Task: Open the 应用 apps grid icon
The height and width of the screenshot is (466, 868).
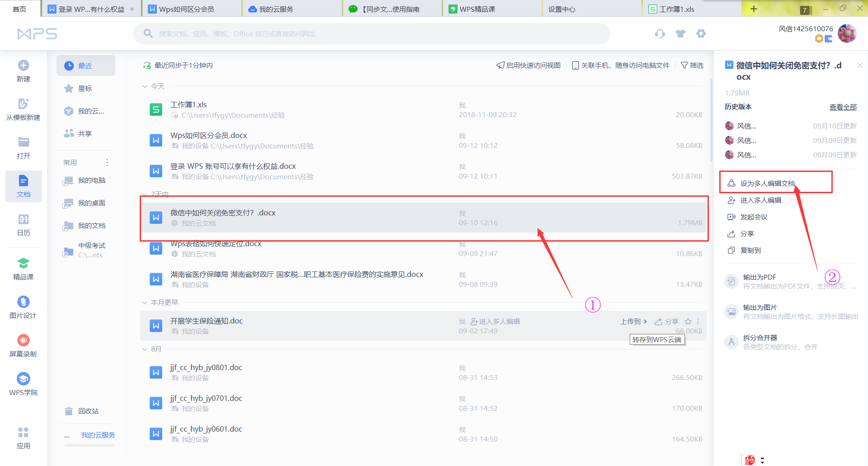Action: pyautogui.click(x=24, y=432)
